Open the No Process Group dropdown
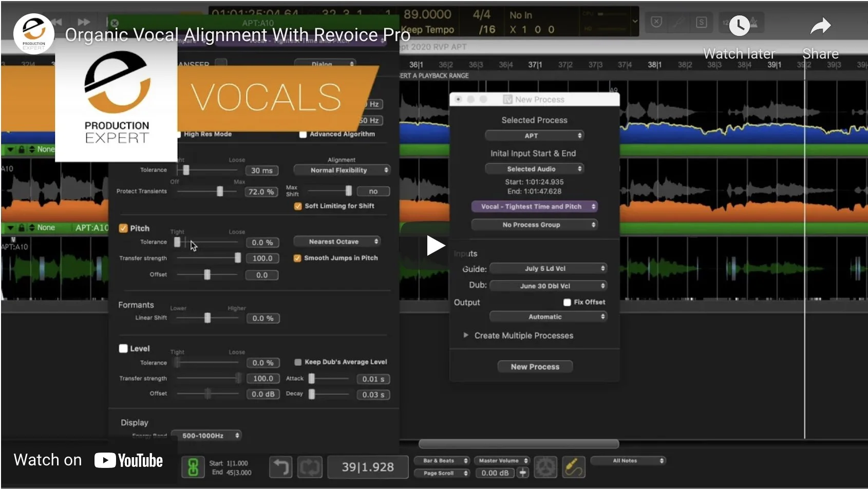868x489 pixels. [534, 224]
